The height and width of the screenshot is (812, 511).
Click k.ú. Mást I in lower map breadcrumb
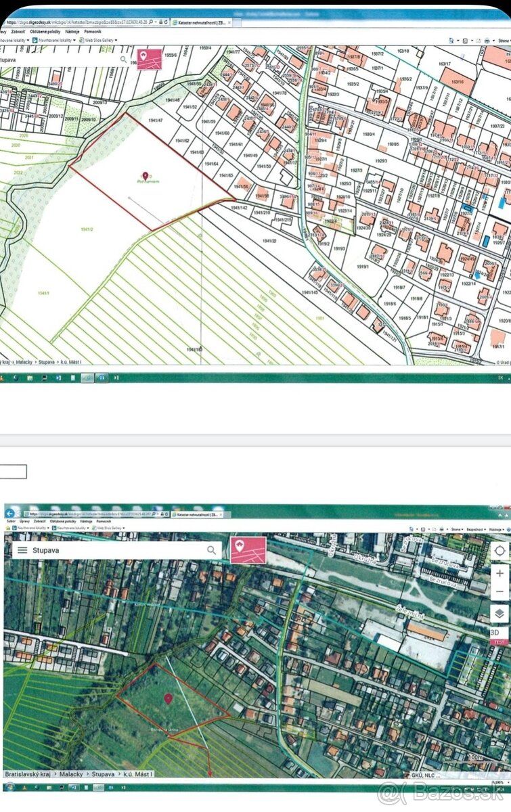tap(138, 774)
